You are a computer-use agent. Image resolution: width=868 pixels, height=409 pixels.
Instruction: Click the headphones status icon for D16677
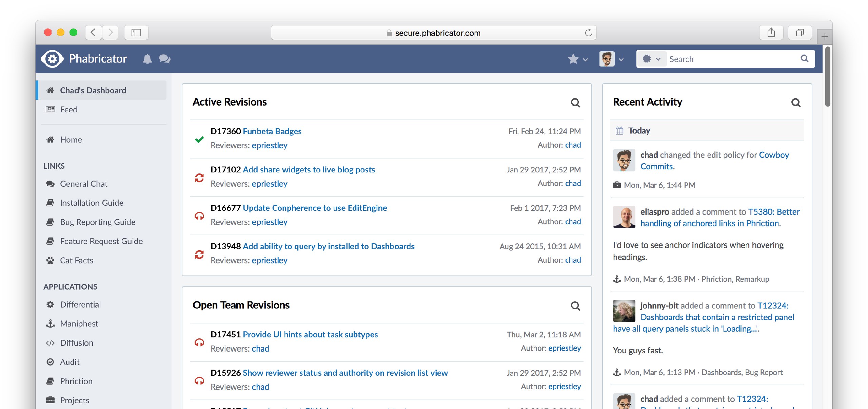(199, 216)
